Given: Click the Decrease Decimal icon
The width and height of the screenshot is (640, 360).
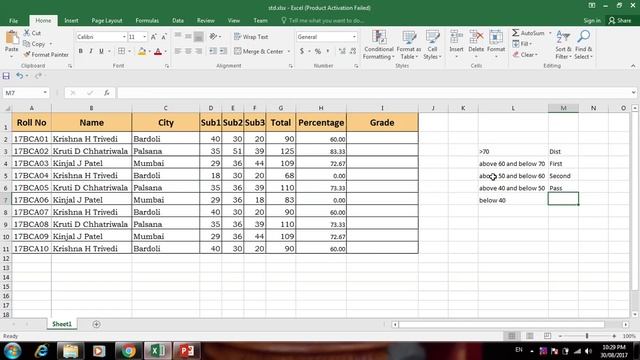Looking at the screenshot, I should [x=353, y=51].
